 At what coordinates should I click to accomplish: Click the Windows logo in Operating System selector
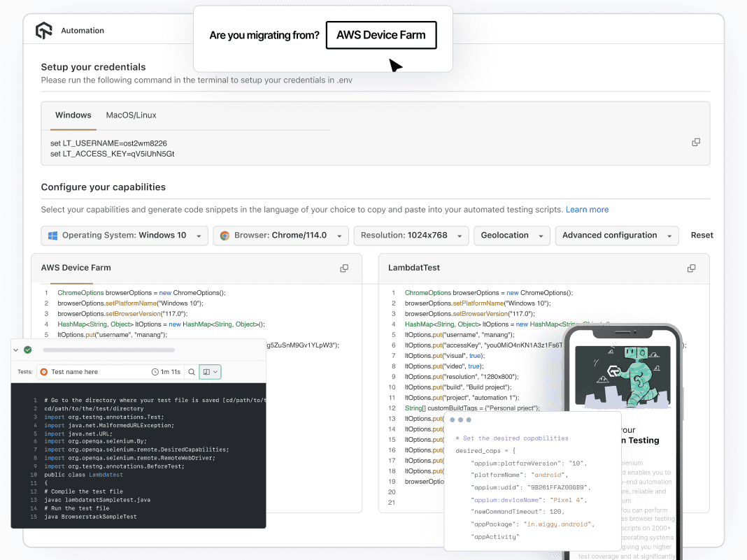point(52,236)
